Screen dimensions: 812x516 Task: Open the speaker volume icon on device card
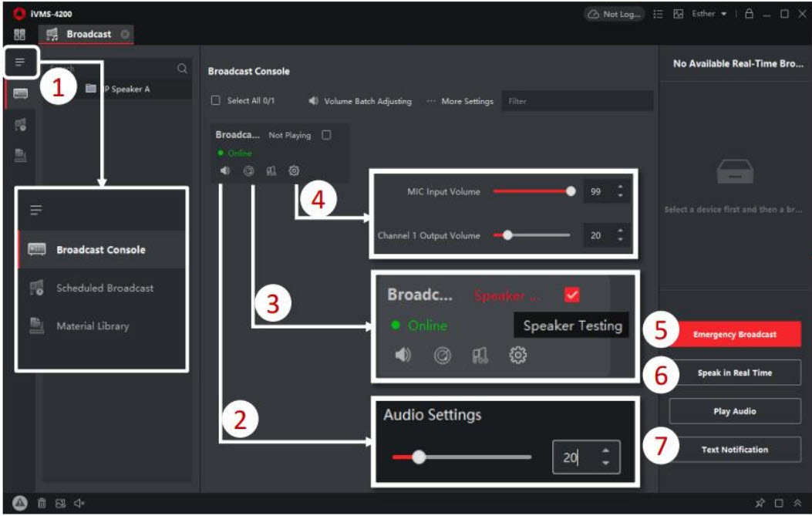[225, 171]
